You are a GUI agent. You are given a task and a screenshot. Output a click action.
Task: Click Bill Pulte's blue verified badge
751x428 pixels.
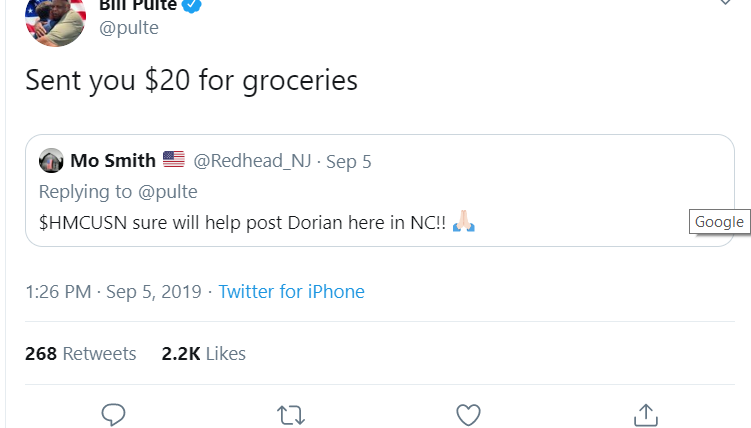(193, 5)
